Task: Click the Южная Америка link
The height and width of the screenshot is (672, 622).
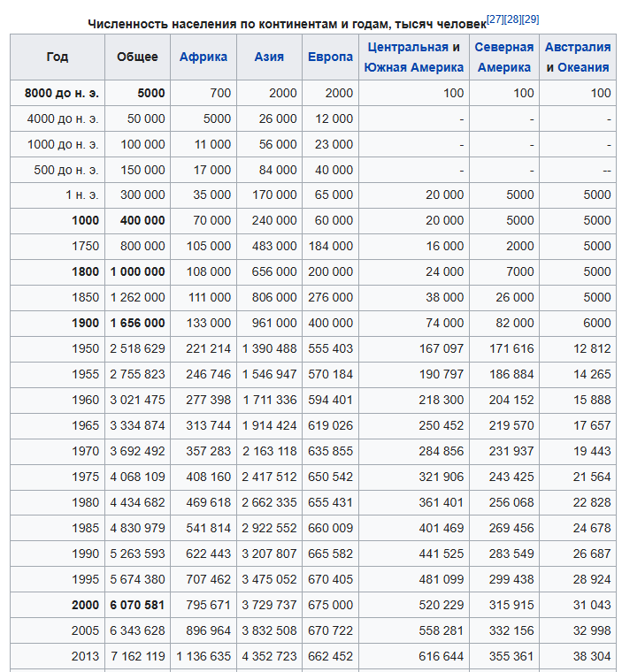Action: [414, 67]
